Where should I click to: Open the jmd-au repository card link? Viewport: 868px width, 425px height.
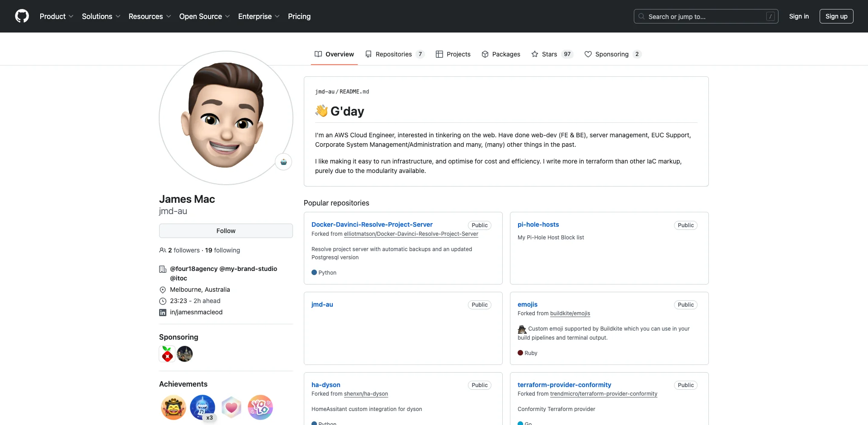click(322, 304)
